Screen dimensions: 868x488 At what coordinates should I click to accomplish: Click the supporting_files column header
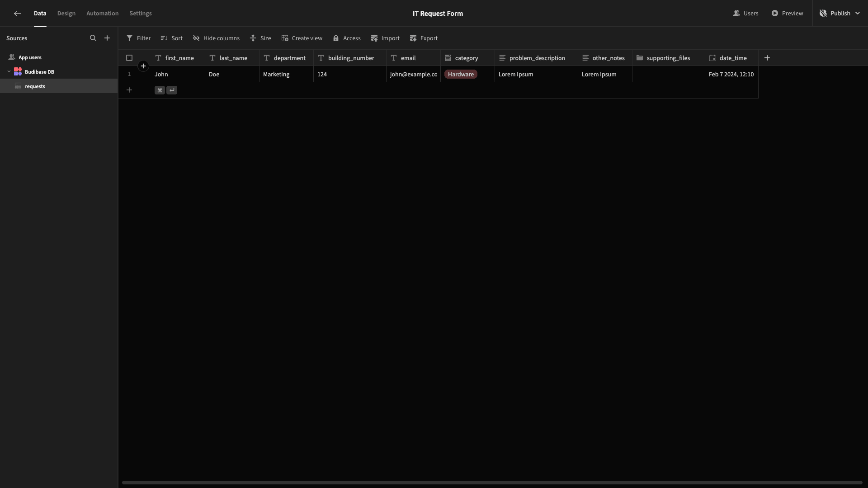point(669,58)
